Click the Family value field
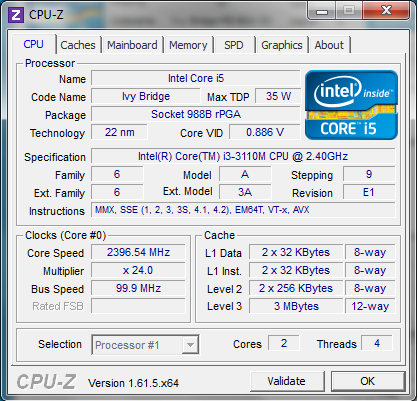Screen dimensions: 418x401 pyautogui.click(x=117, y=174)
